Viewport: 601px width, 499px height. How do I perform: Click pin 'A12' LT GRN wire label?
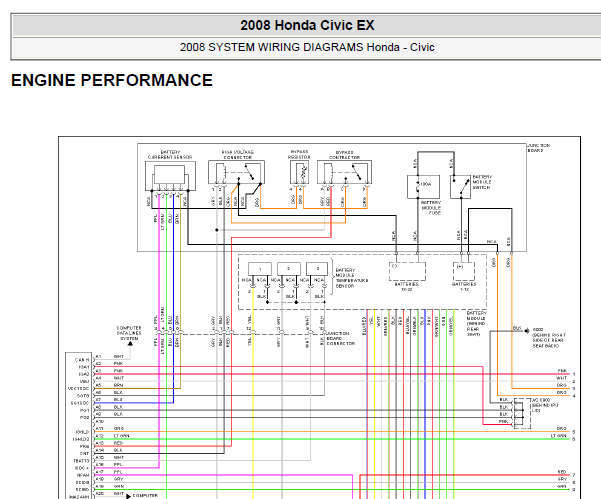click(122, 436)
